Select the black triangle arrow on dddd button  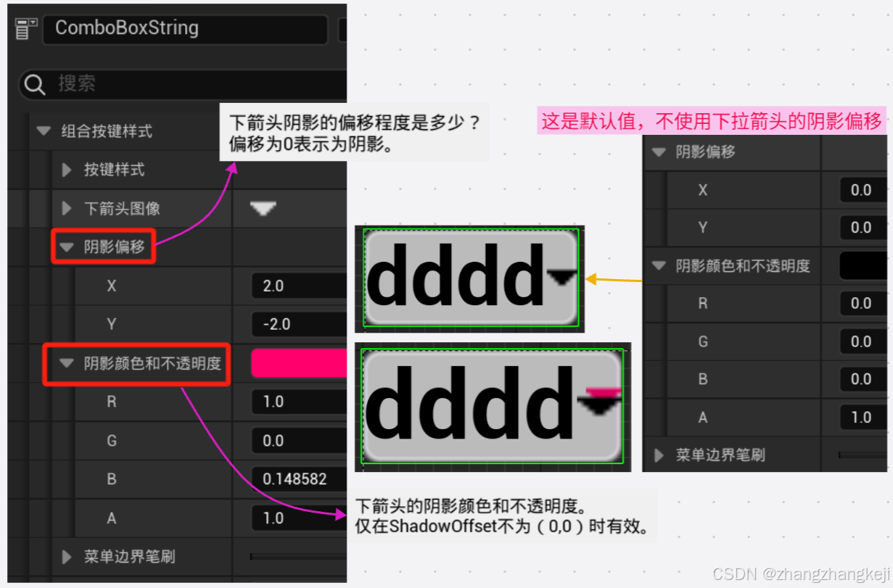[562, 278]
